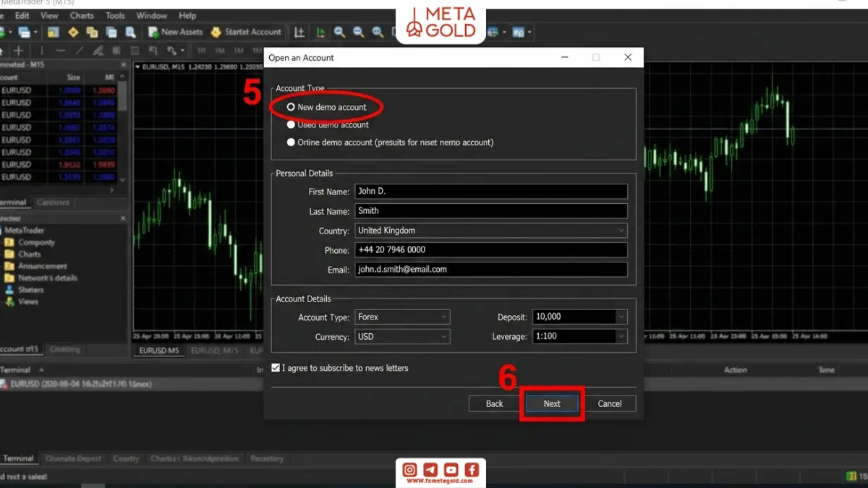Select the horizontal line drawing tool
This screenshot has height=488, width=868.
61,51
